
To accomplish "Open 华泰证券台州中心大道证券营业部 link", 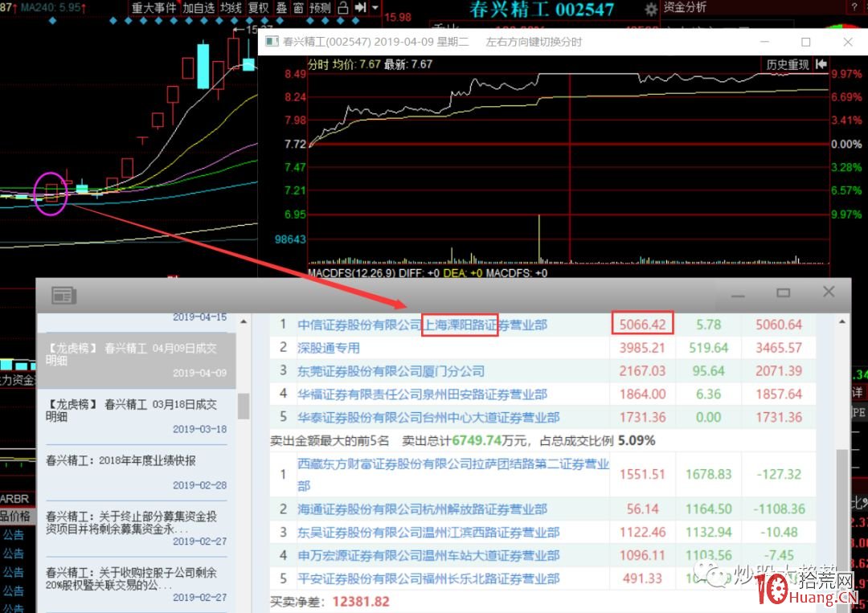I will [x=428, y=418].
